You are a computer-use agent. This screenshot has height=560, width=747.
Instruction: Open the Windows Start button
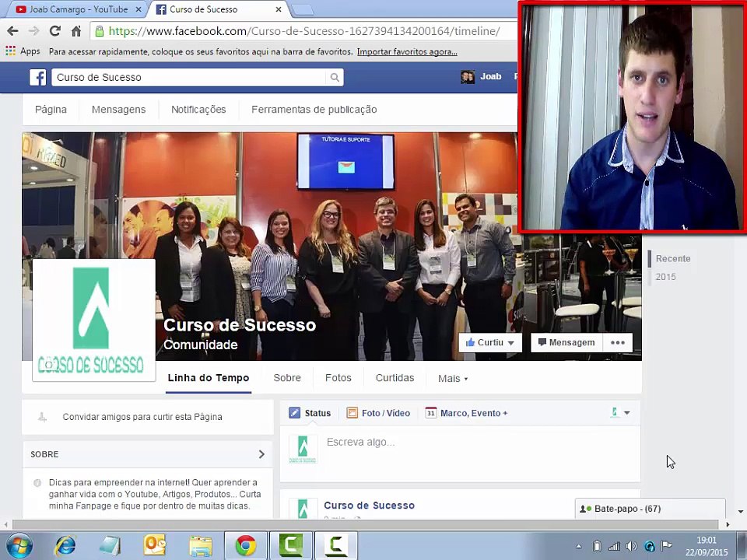[x=19, y=546]
